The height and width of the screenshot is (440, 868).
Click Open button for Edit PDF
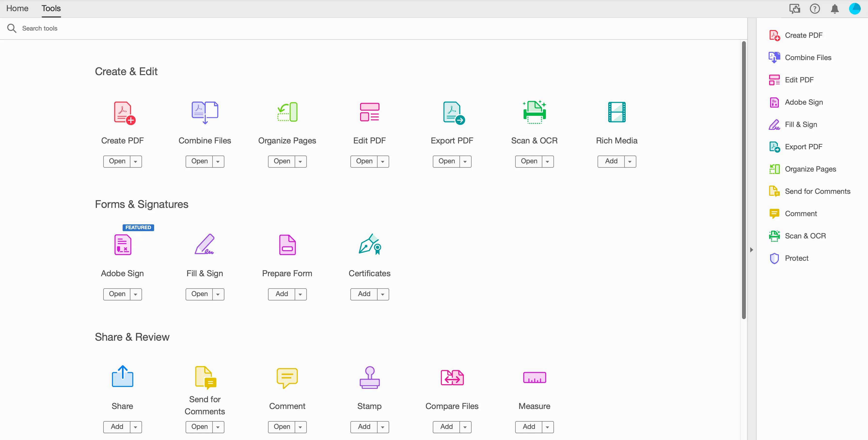tap(363, 161)
